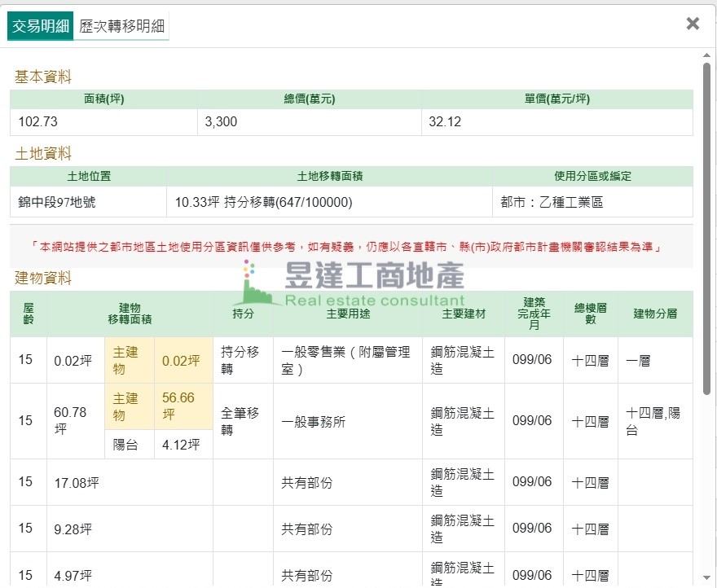Select the total price value 3,300
Viewport: 717px width, 588px height.
point(221,122)
